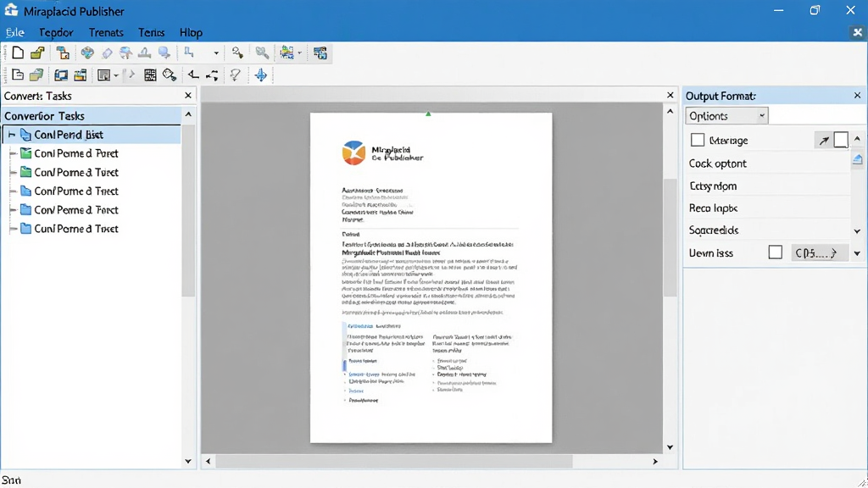Click the document page icon in second row
Viewport: 868px width, 488px height.
tap(18, 75)
